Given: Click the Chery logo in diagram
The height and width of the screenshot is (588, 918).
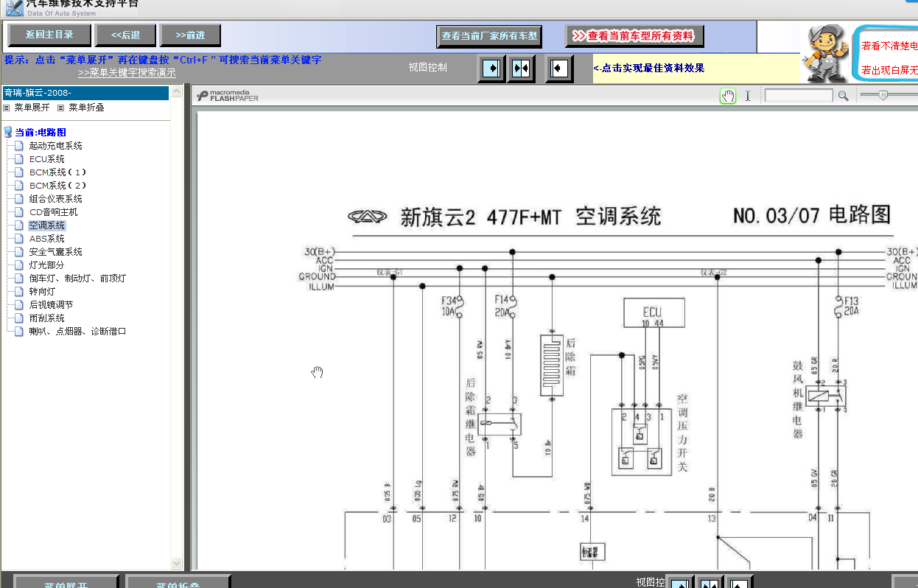Looking at the screenshot, I should tap(368, 217).
